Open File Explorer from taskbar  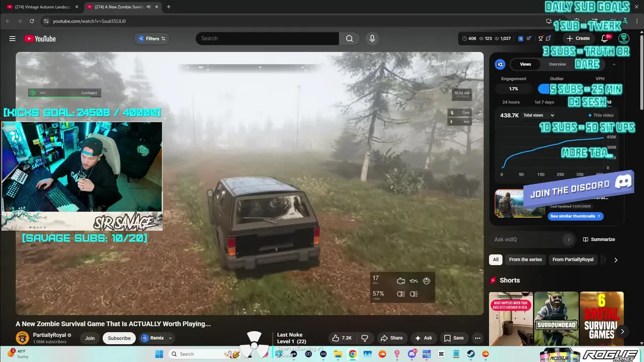click(x=338, y=354)
